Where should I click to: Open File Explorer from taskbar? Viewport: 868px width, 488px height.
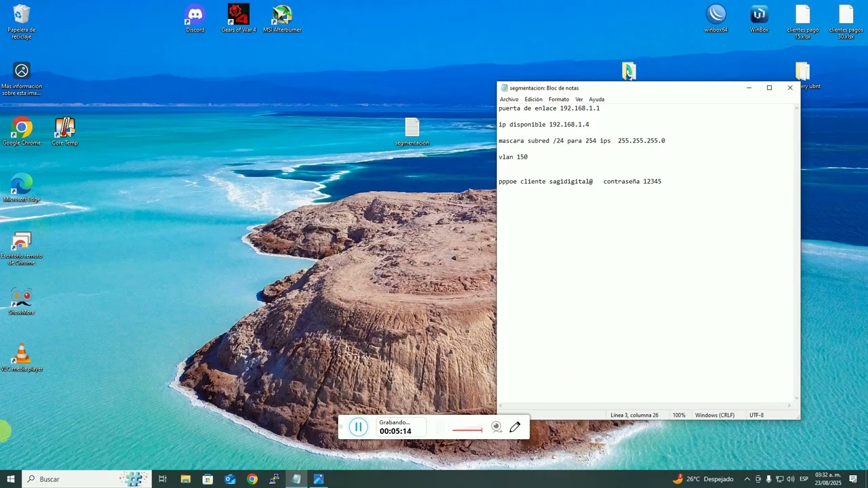185,479
